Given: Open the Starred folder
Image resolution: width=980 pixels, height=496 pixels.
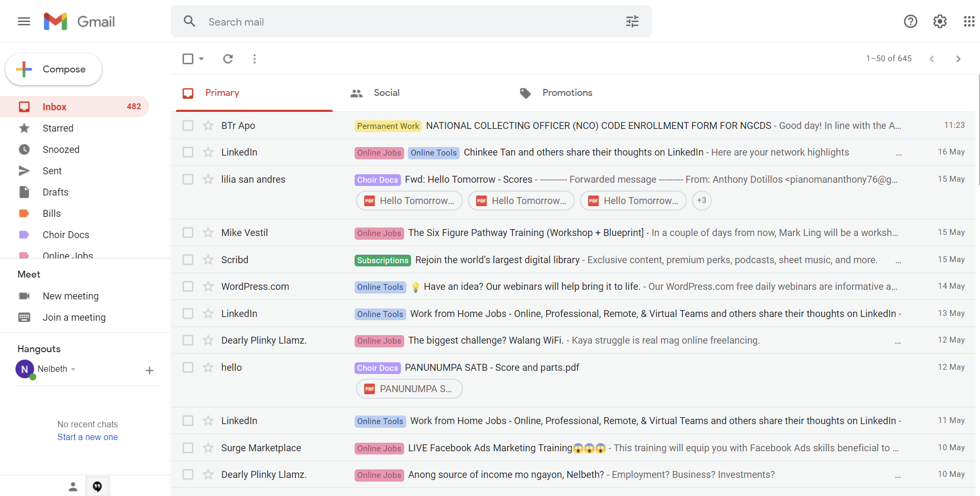Looking at the screenshot, I should [x=75, y=128].
